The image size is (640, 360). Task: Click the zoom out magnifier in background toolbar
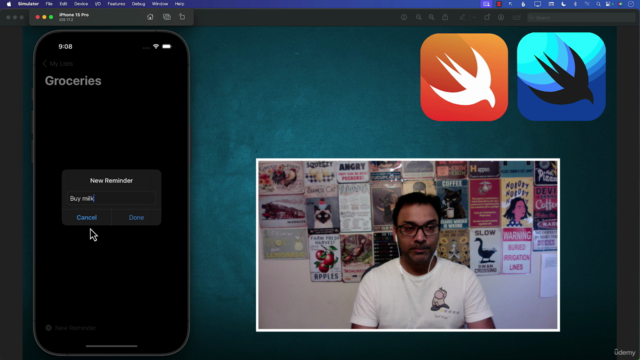click(x=418, y=17)
